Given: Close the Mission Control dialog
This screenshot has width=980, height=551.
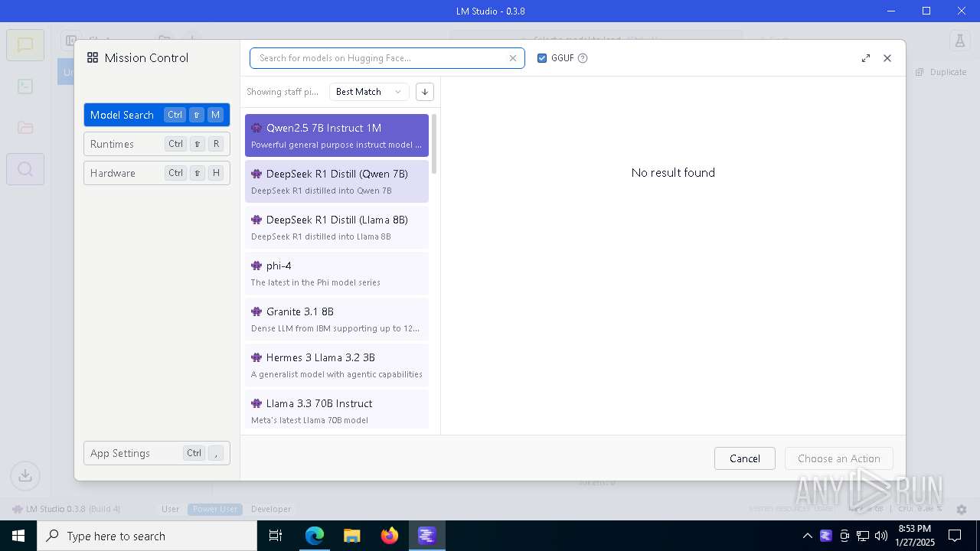Looking at the screenshot, I should pyautogui.click(x=887, y=58).
